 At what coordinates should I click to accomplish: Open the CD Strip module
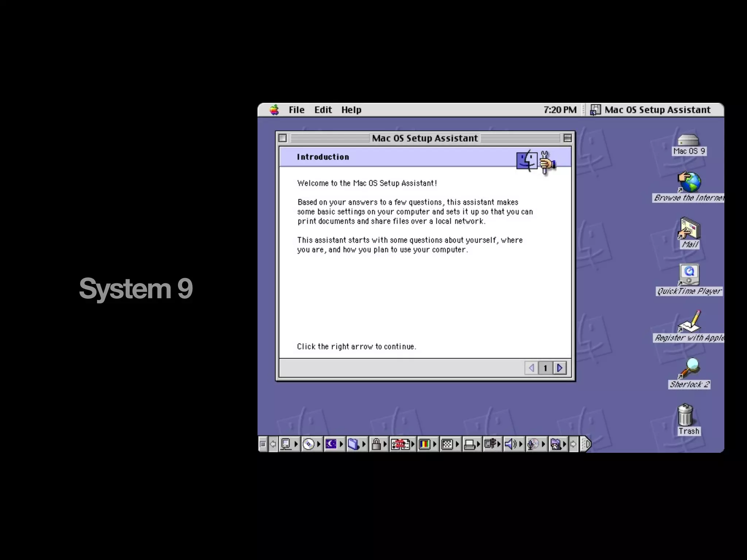click(x=312, y=444)
